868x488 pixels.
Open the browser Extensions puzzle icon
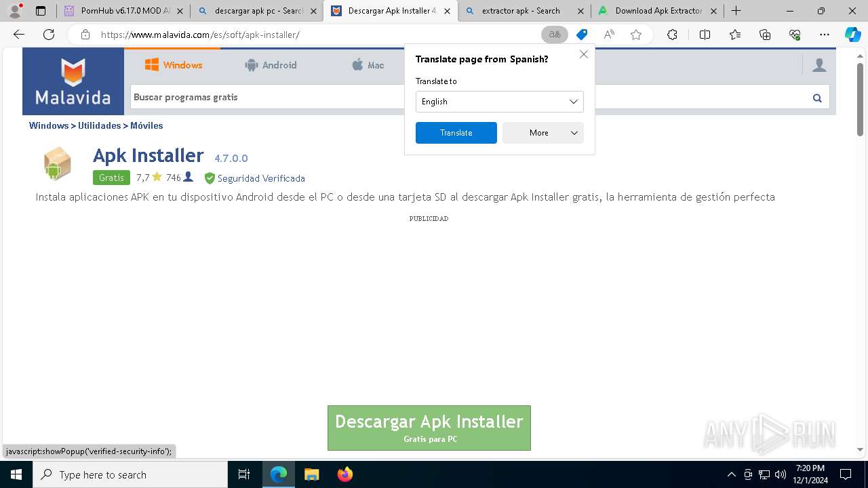(672, 35)
